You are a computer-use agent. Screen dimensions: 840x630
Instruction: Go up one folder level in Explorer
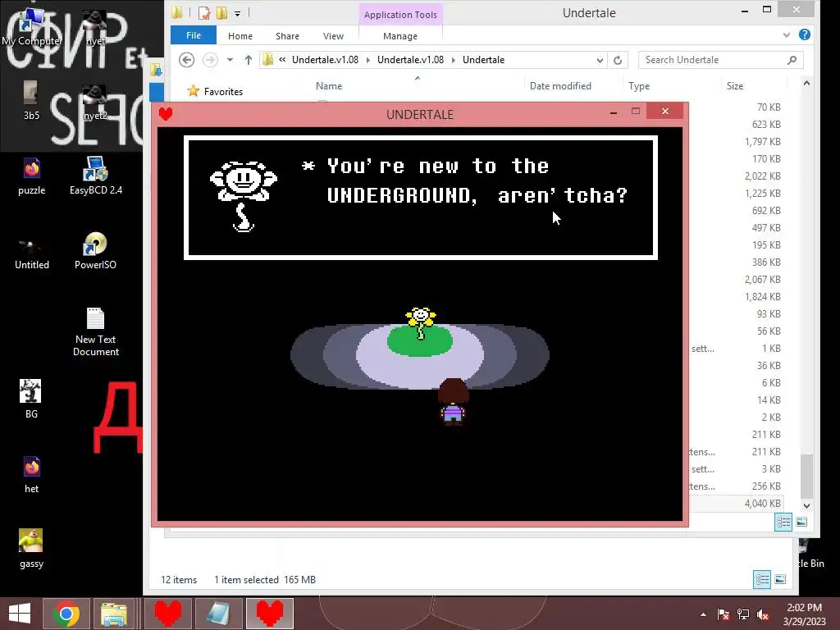tap(248, 60)
